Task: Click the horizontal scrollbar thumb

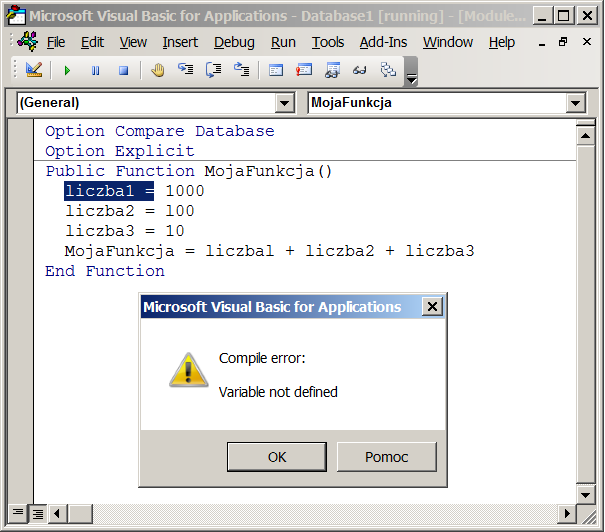Action: coord(80,513)
